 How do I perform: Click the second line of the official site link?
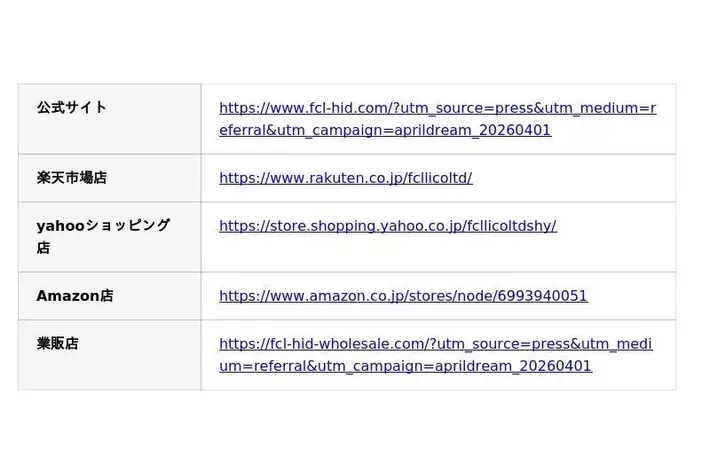coord(385,130)
